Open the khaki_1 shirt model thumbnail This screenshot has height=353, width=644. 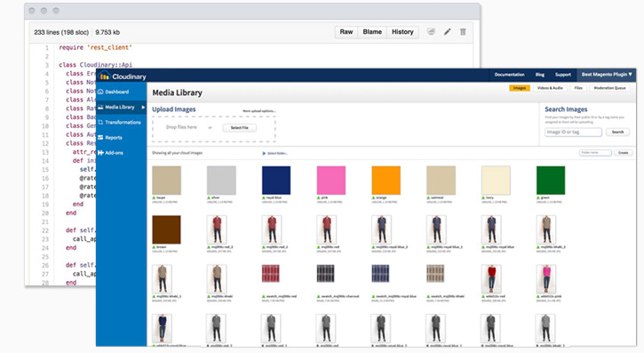click(162, 279)
